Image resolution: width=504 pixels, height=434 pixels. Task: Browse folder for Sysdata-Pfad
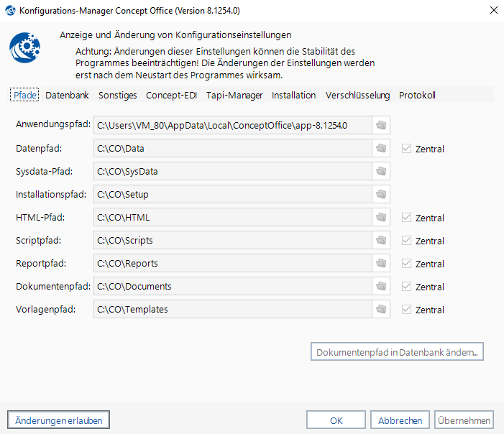[x=381, y=172]
